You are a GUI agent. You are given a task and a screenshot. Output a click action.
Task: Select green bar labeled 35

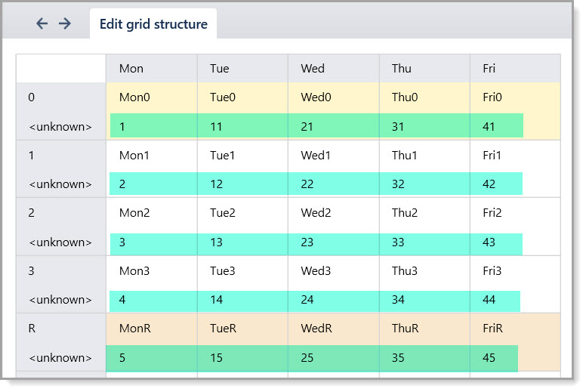tap(424, 358)
